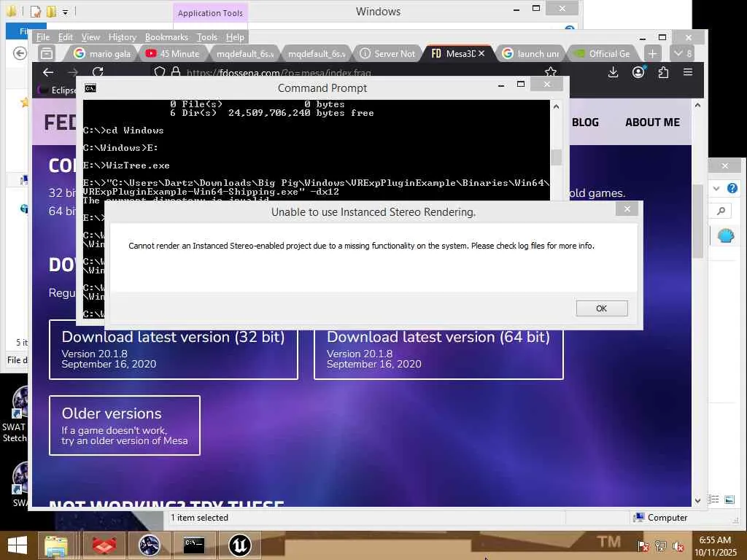Click the Command Prompt scroll up arrow

click(x=556, y=106)
